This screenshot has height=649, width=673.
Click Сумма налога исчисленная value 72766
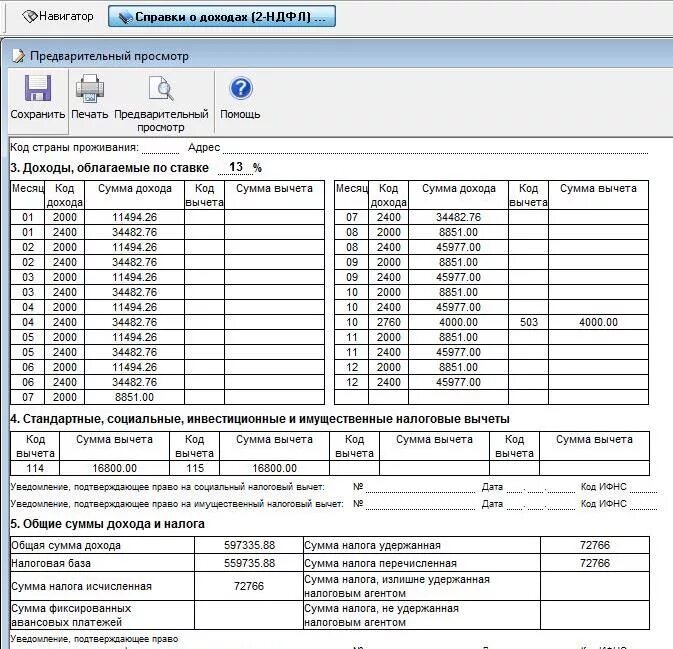pyautogui.click(x=249, y=586)
